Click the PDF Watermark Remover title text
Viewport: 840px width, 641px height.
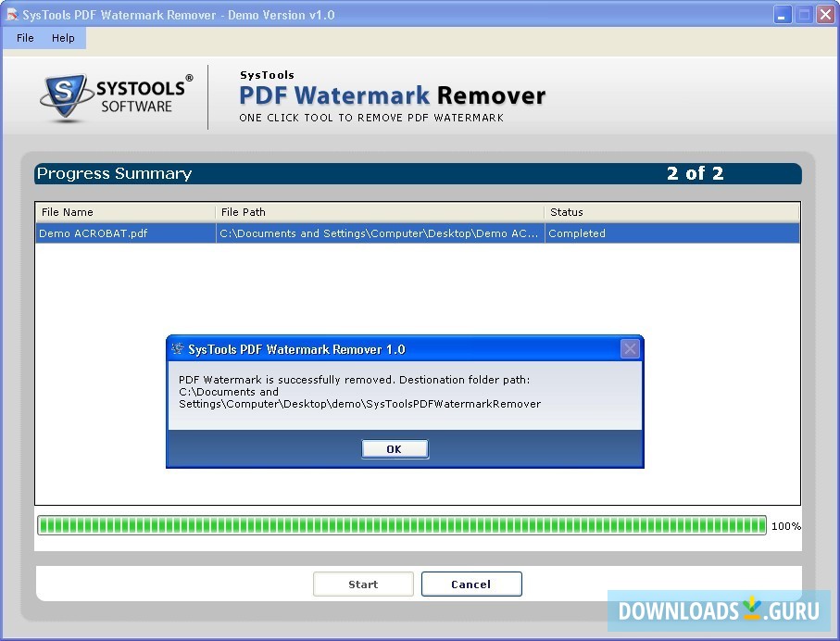click(392, 95)
